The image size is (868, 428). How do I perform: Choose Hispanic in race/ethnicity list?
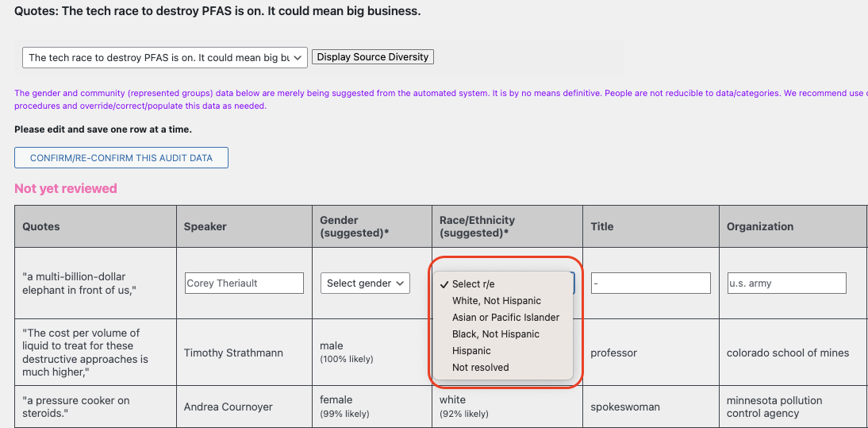(471, 351)
